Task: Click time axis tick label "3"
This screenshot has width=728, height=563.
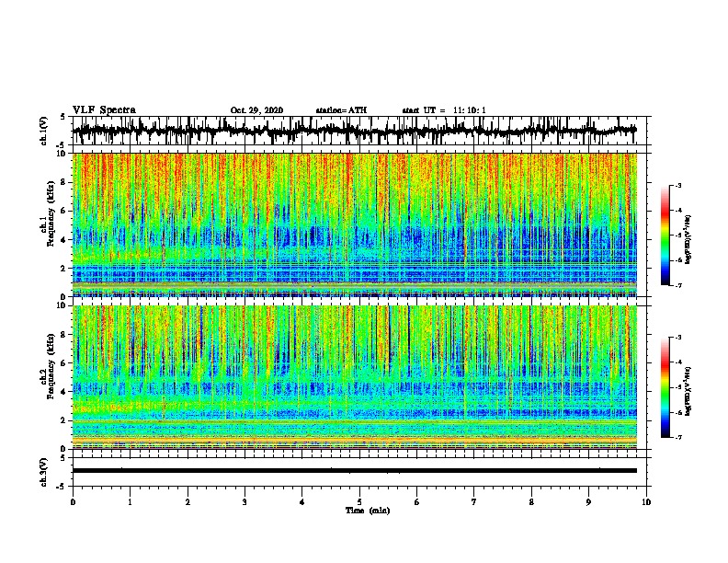Action: [245, 501]
